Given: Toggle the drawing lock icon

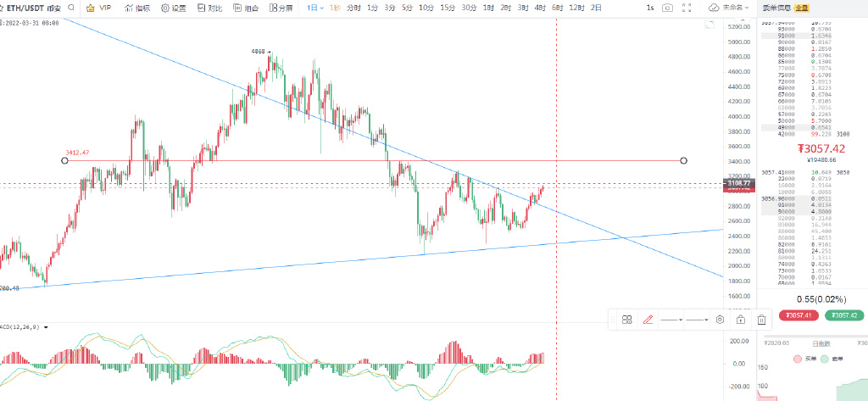Looking at the screenshot, I should click(740, 320).
